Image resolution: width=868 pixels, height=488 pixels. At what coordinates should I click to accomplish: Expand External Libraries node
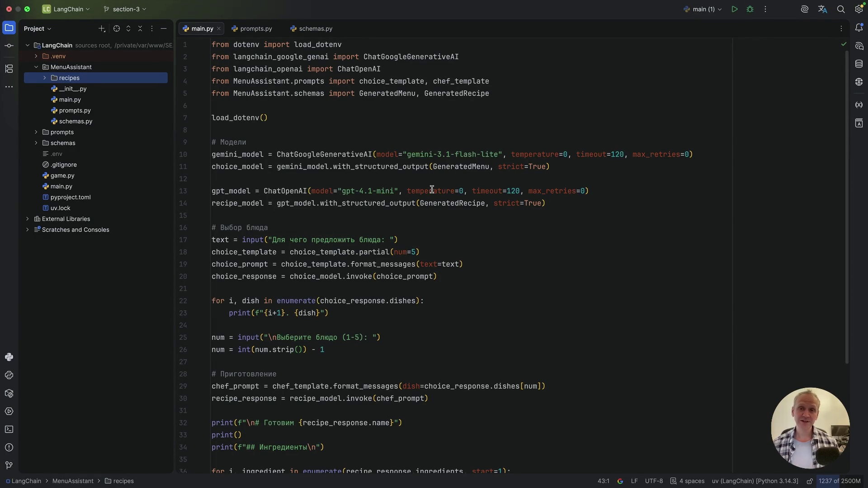tap(28, 219)
